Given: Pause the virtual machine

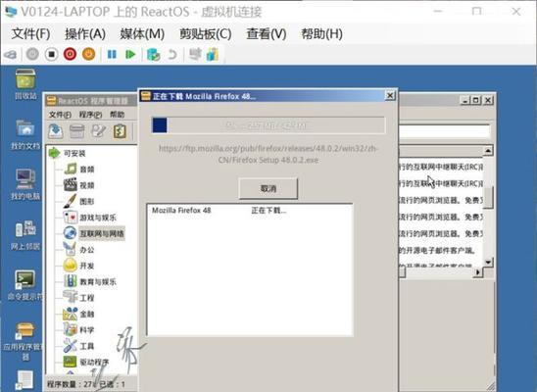Looking at the screenshot, I should point(112,54).
